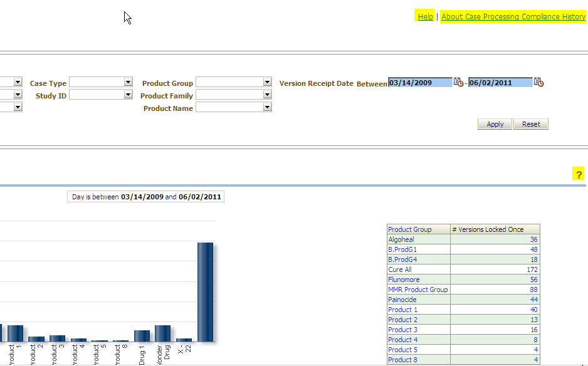Image resolution: width=588 pixels, height=366 pixels.
Task: Click the X - 22 chart bar
Action: [184, 340]
